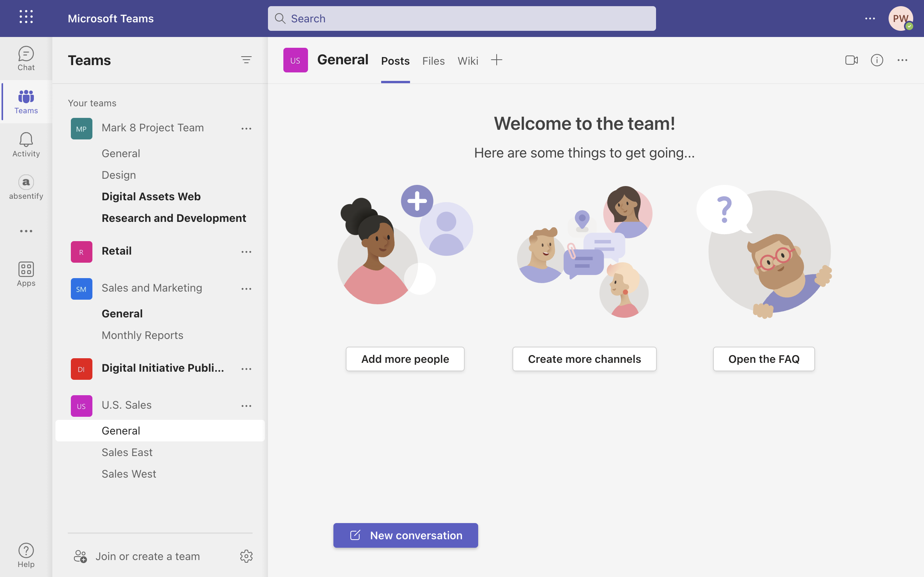
Task: Open the Chat section in sidebar
Action: click(26, 59)
